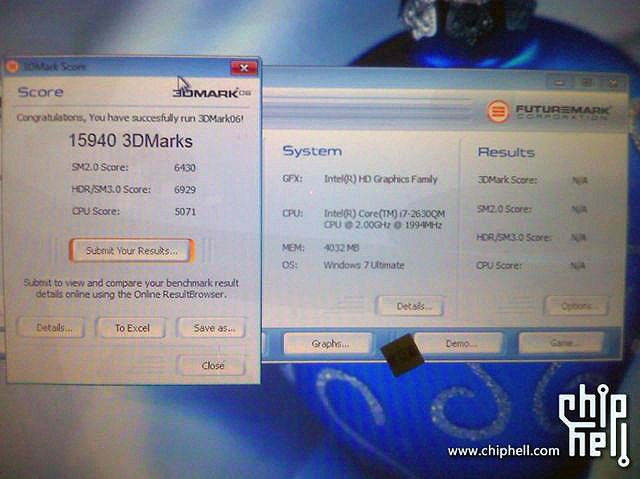Click the Graphs... button

click(329, 344)
